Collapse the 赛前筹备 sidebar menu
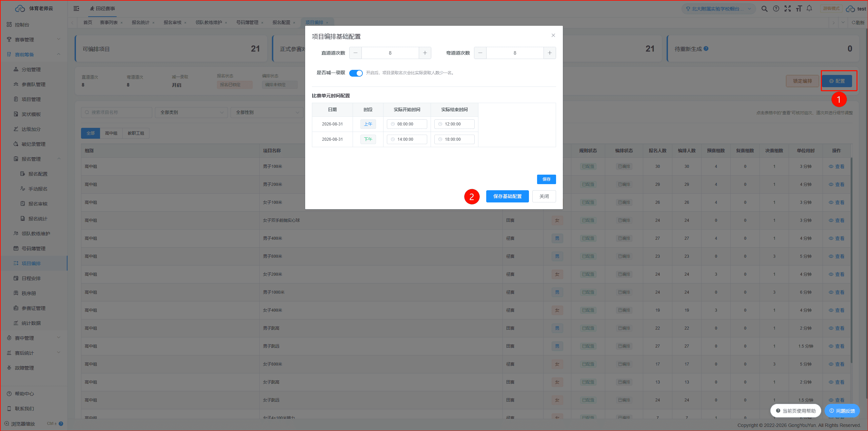 (34, 55)
